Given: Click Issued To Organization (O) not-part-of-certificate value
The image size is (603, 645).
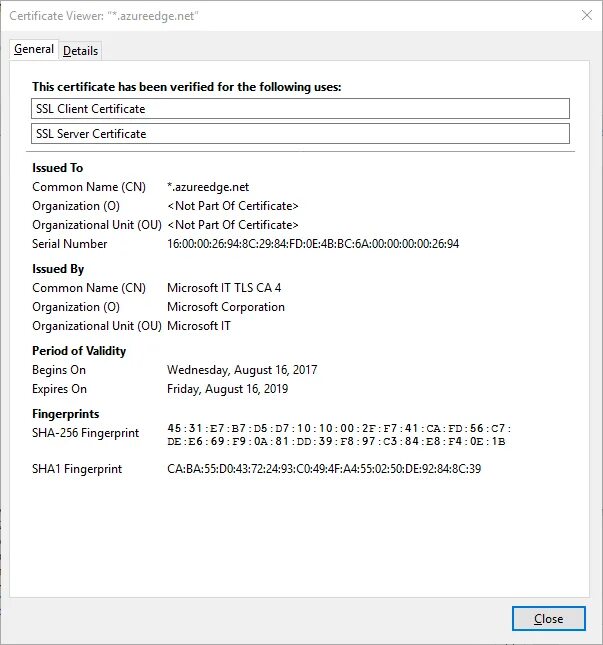Looking at the screenshot, I should [232, 206].
